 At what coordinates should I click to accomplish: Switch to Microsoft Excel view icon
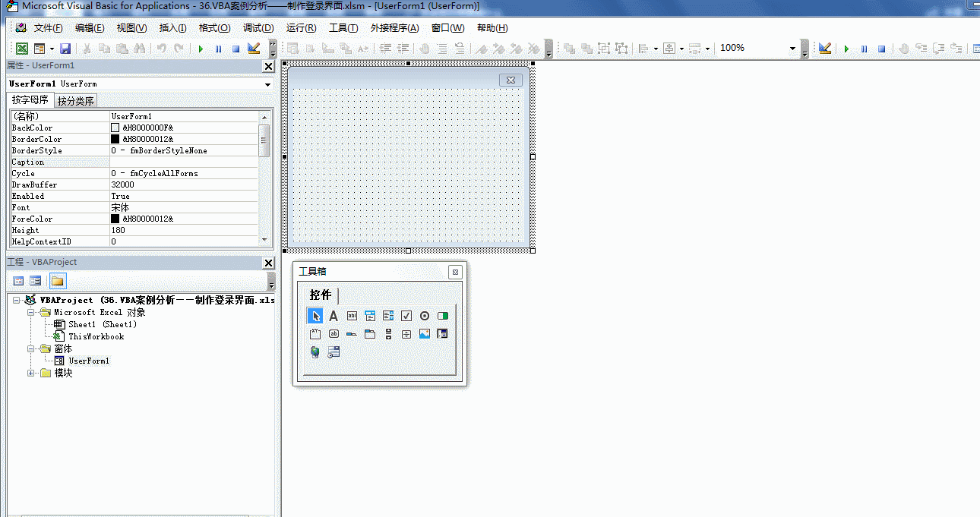21,49
